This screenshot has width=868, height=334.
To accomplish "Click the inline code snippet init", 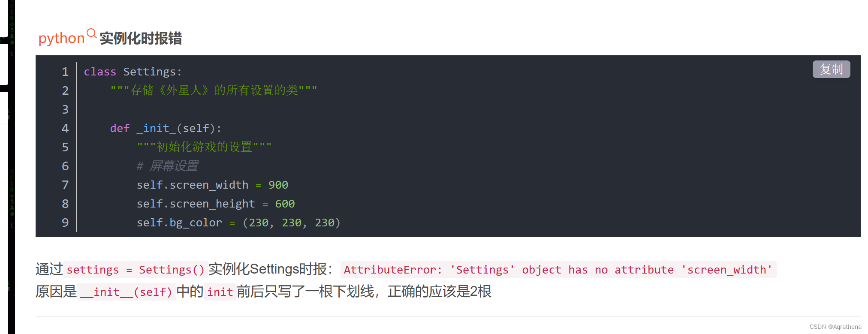I will coord(220,292).
